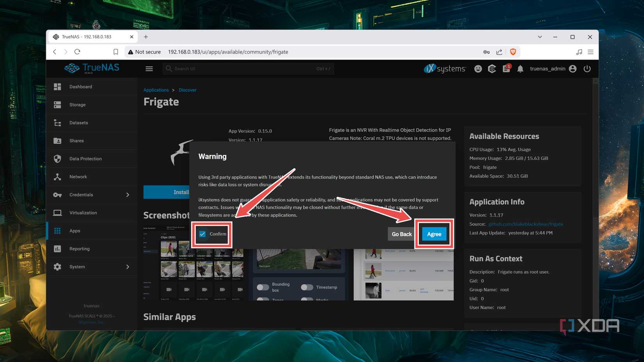Open the Storage sidebar item

[x=92, y=105]
